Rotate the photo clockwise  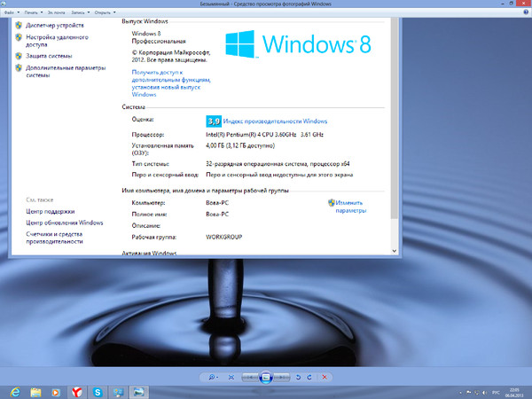click(309, 377)
